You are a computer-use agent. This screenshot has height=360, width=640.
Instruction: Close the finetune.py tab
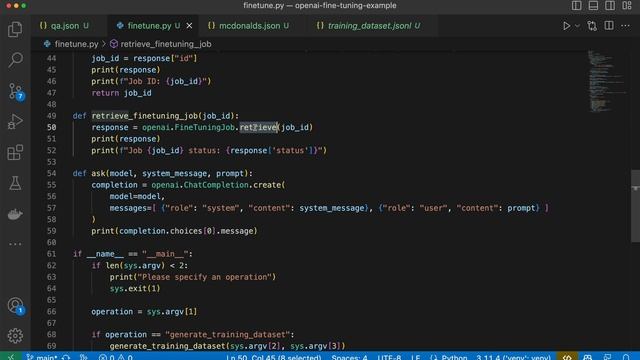[x=189, y=26]
